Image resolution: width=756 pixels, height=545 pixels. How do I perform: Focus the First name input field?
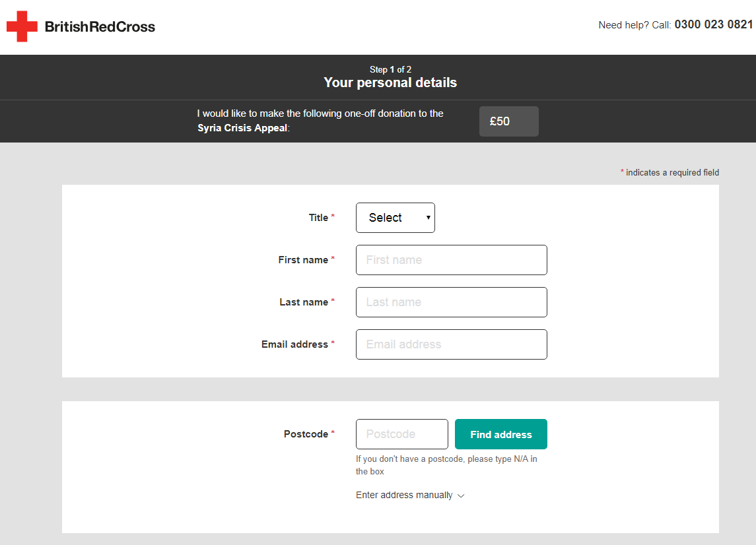coord(451,260)
